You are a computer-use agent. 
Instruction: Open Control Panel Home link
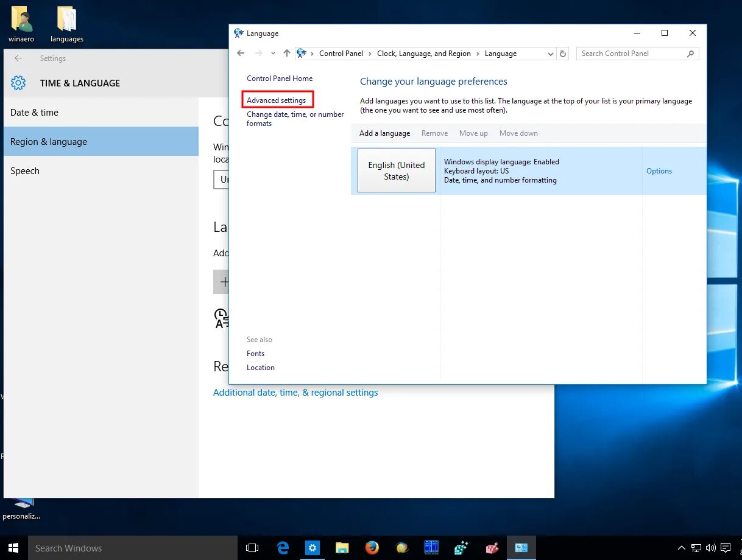tap(280, 79)
